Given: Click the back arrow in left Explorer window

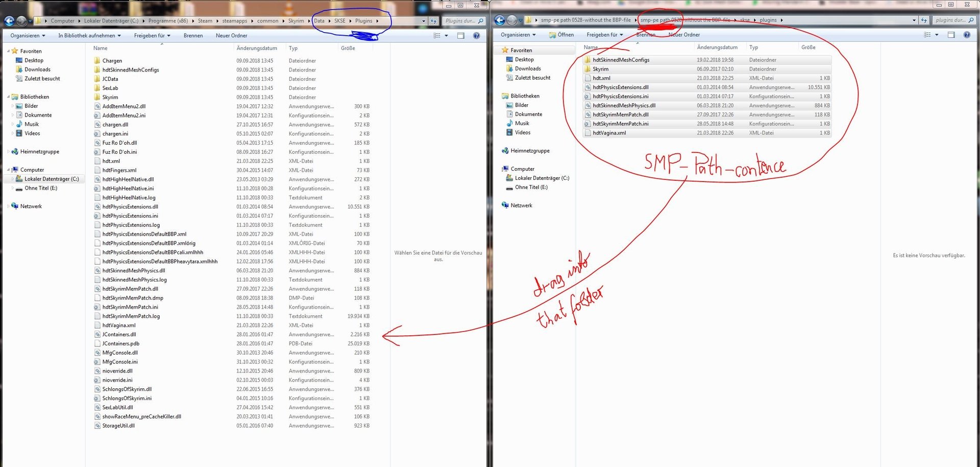Looking at the screenshot, I should tap(9, 21).
